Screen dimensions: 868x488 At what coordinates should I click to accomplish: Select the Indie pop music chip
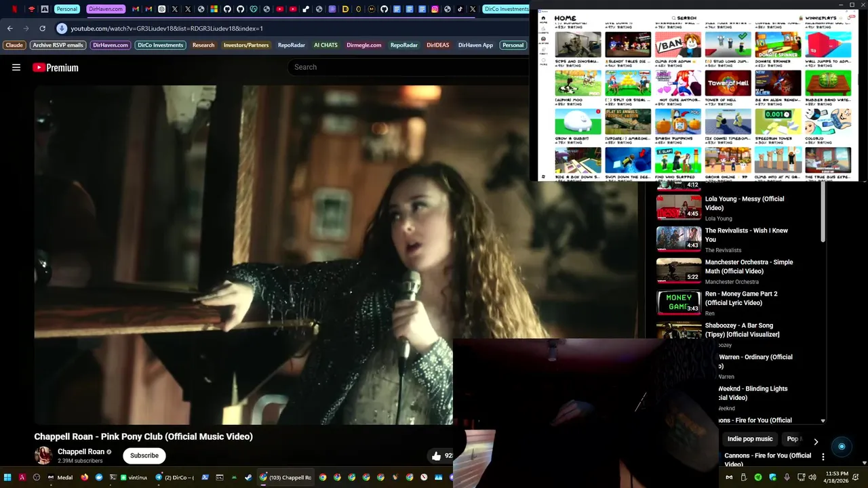coord(750,439)
